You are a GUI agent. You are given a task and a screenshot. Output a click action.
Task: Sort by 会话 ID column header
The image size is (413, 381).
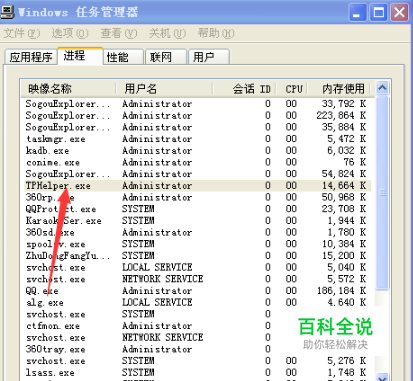click(x=244, y=89)
